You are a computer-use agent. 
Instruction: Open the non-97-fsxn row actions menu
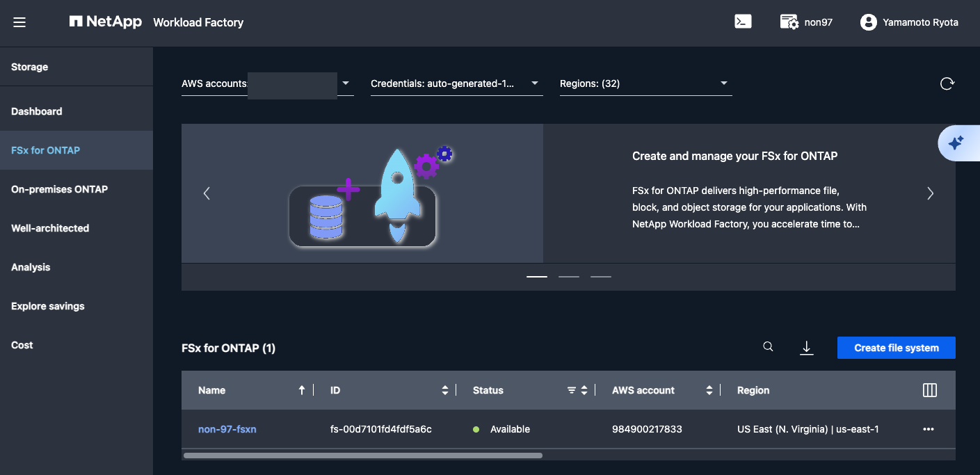(928, 429)
